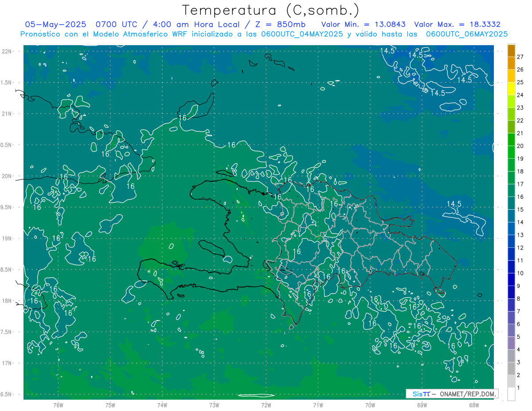This screenshot has height=411, width=532.
Task: Click the ONAMET/REP.DOM. credit label
Action: pyautogui.click(x=467, y=394)
